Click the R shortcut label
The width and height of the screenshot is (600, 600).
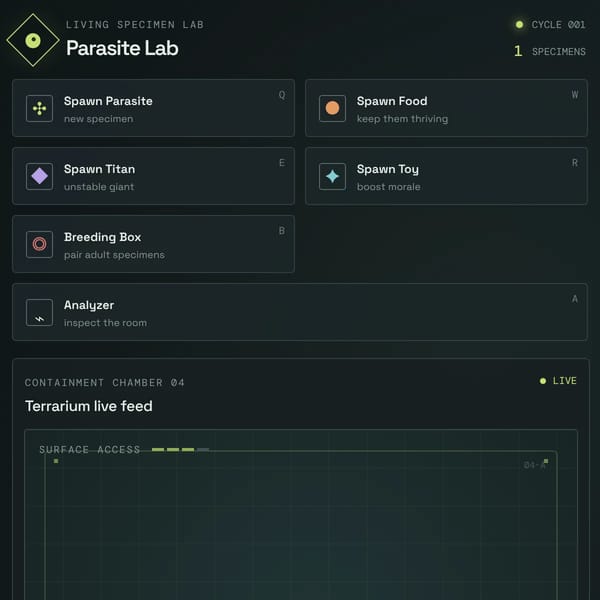pos(575,163)
